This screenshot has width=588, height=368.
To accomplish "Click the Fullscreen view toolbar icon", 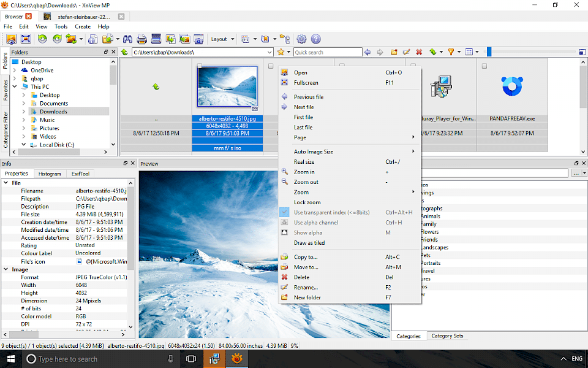I will tap(26, 39).
